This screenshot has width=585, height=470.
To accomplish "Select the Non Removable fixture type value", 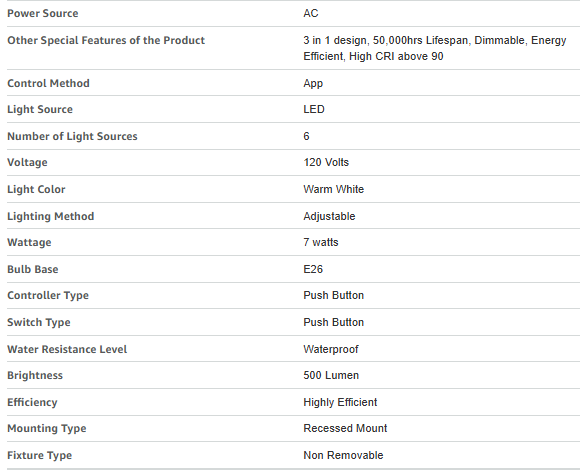I will pos(343,455).
